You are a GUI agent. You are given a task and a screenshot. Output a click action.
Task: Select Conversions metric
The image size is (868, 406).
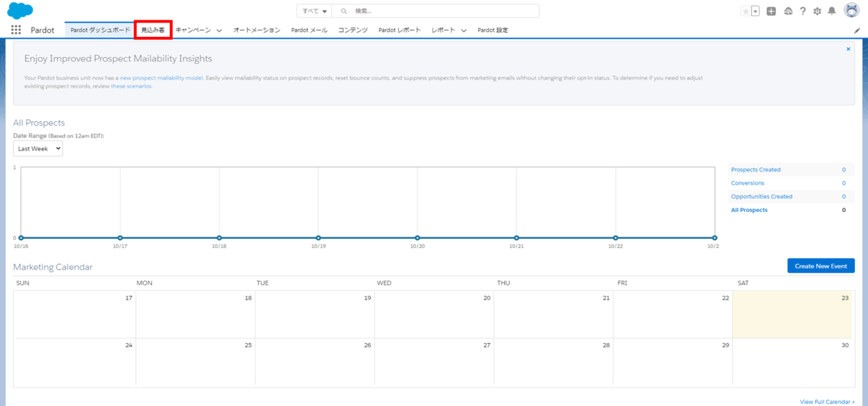click(747, 183)
